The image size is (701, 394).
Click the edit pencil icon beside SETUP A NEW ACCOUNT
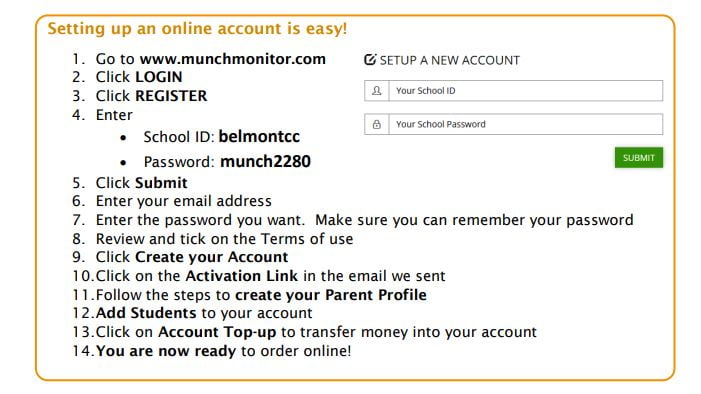click(x=370, y=59)
